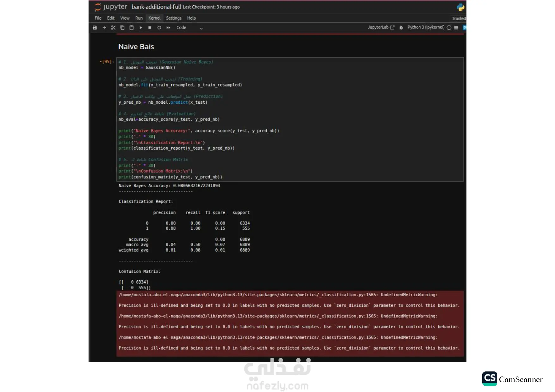Click the nb_model.fit training code line
Screen dimensions: 555x392
tap(180, 85)
